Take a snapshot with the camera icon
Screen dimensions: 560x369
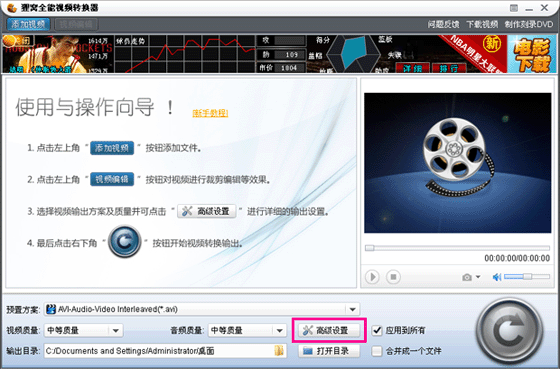tap(467, 277)
